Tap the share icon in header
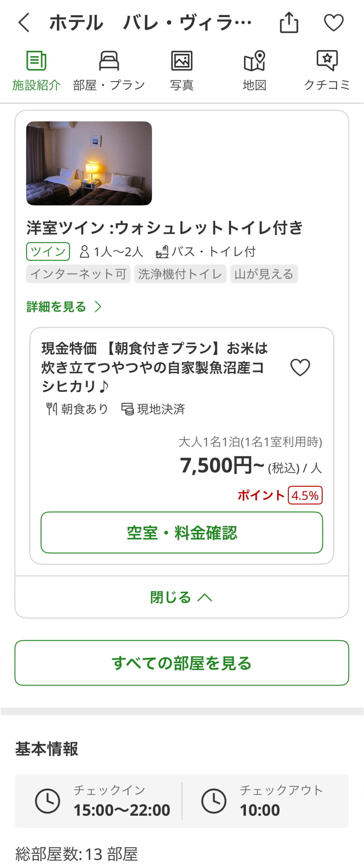Viewport: 364px width, 868px height. point(289,23)
